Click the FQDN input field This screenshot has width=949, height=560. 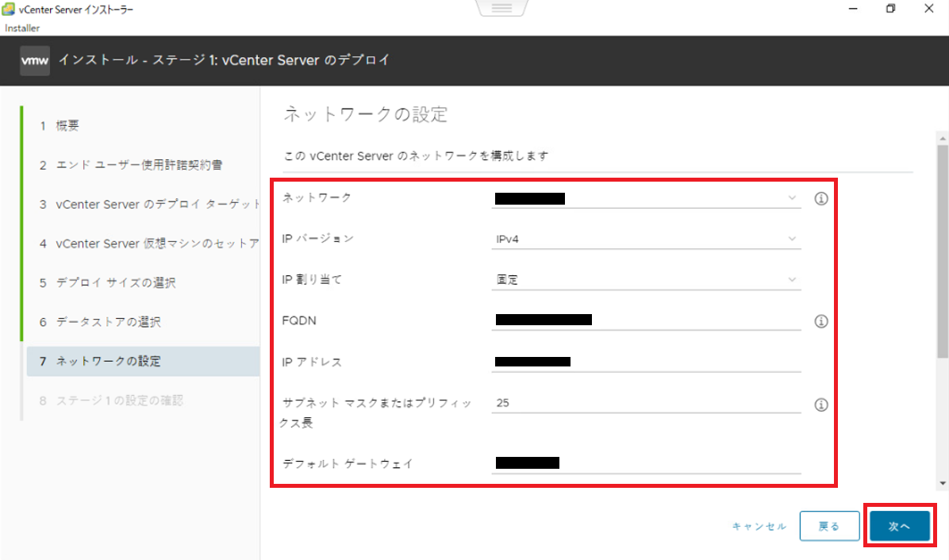(646, 320)
